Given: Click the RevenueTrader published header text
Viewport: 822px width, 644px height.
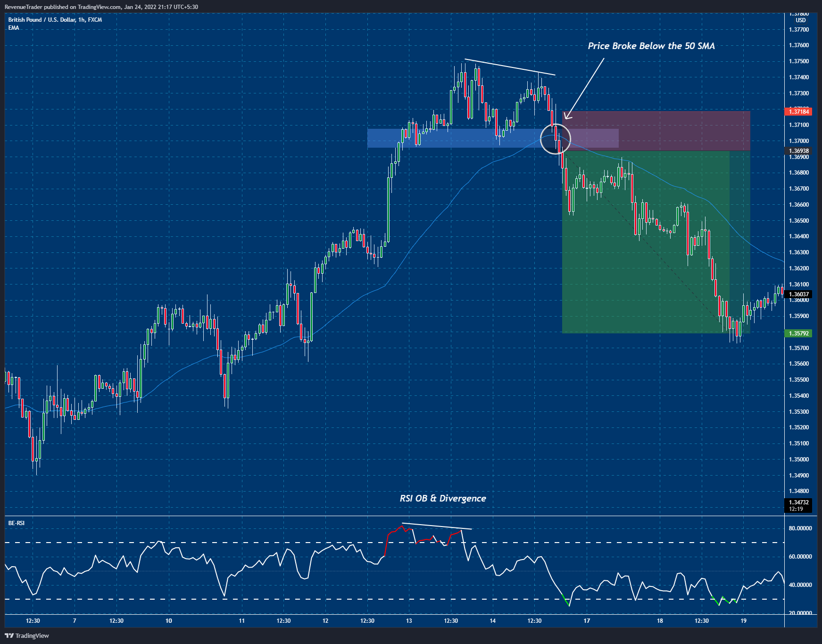Looking at the screenshot, I should pos(101,7).
